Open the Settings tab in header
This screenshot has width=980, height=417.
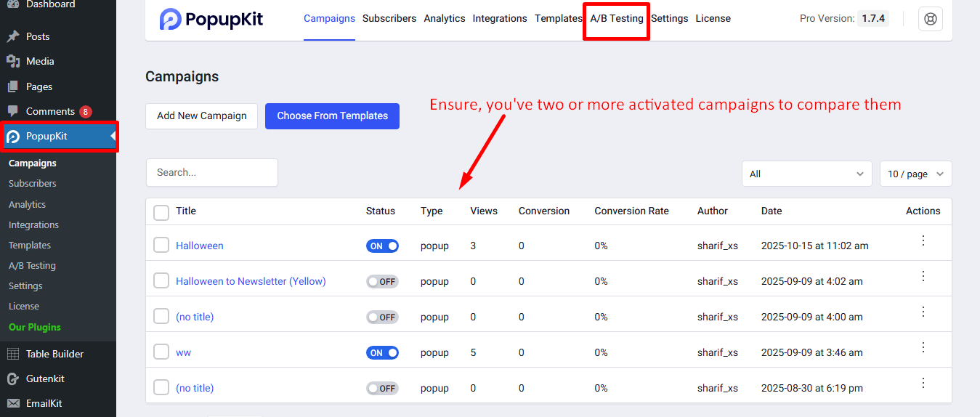tap(670, 18)
